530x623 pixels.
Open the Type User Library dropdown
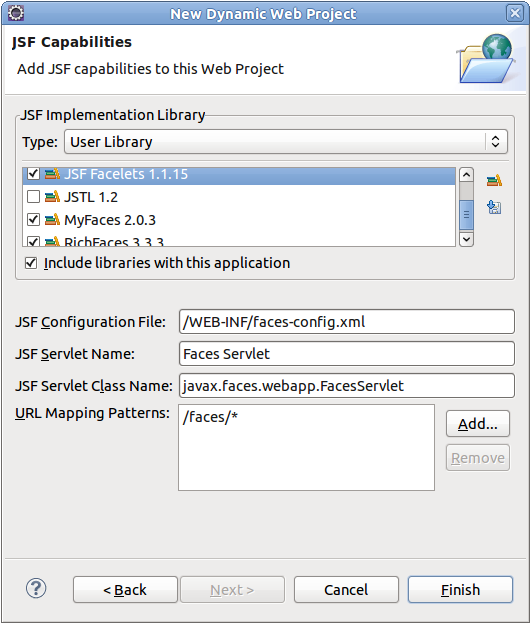point(286,141)
